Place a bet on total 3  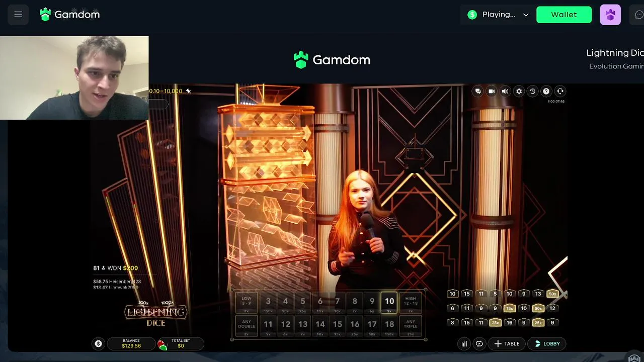click(x=268, y=303)
